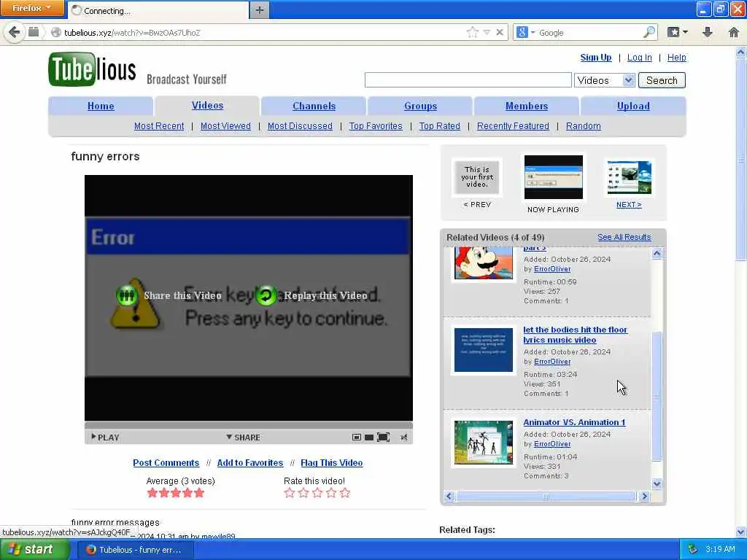Click the Mario video thumbnail
Image resolution: width=747 pixels, height=560 pixels.
(x=483, y=262)
